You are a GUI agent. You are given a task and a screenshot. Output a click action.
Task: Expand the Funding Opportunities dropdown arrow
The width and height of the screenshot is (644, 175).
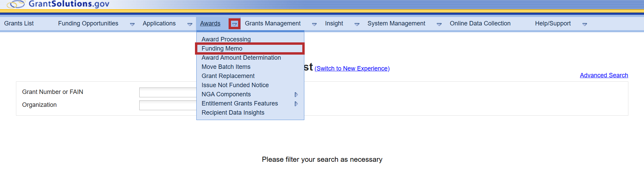132,24
